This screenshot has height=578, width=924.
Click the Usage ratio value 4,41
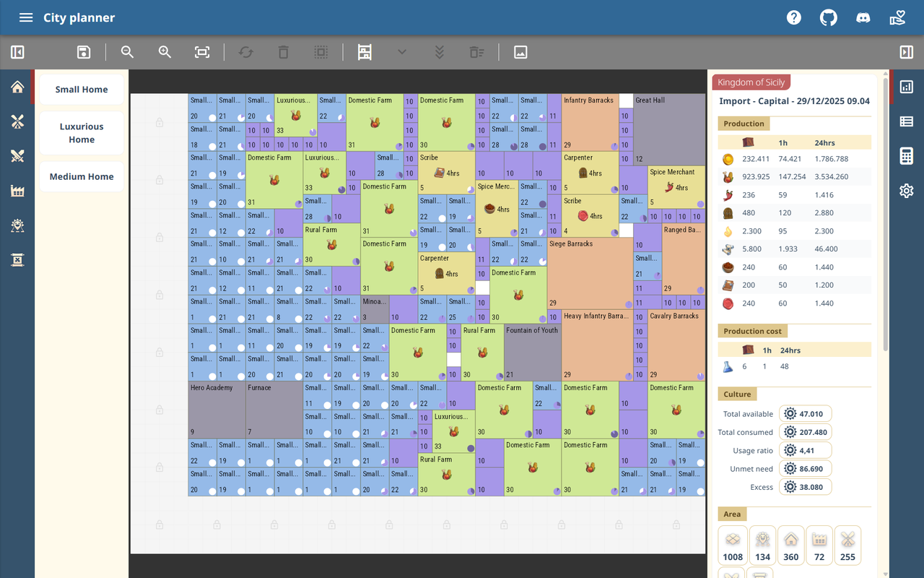point(805,450)
